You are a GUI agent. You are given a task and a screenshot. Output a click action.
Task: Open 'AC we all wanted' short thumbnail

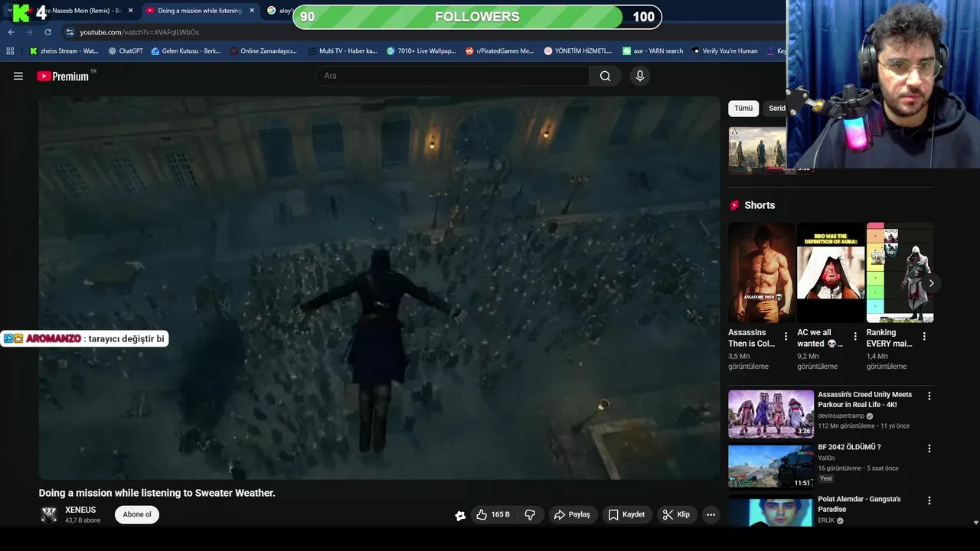click(830, 272)
